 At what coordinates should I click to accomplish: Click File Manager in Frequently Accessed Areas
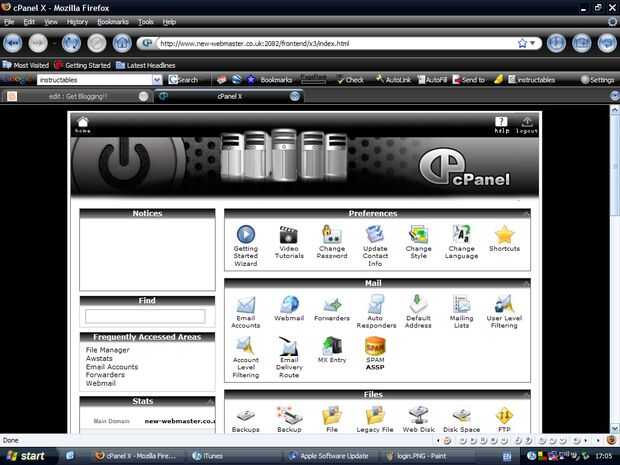tap(108, 350)
